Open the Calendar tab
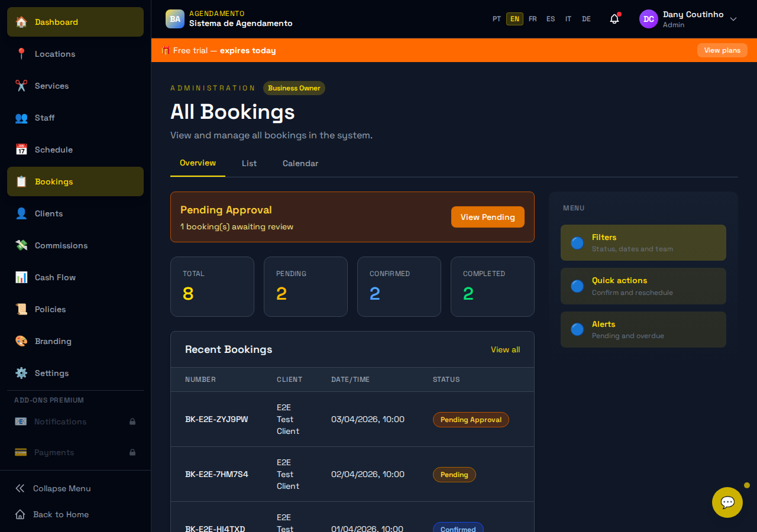Screen dimensions: 757x532 coord(300,163)
